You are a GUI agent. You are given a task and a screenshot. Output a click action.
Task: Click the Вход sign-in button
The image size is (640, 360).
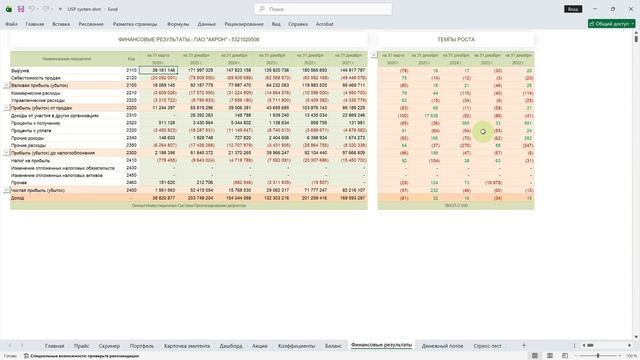coord(573,9)
